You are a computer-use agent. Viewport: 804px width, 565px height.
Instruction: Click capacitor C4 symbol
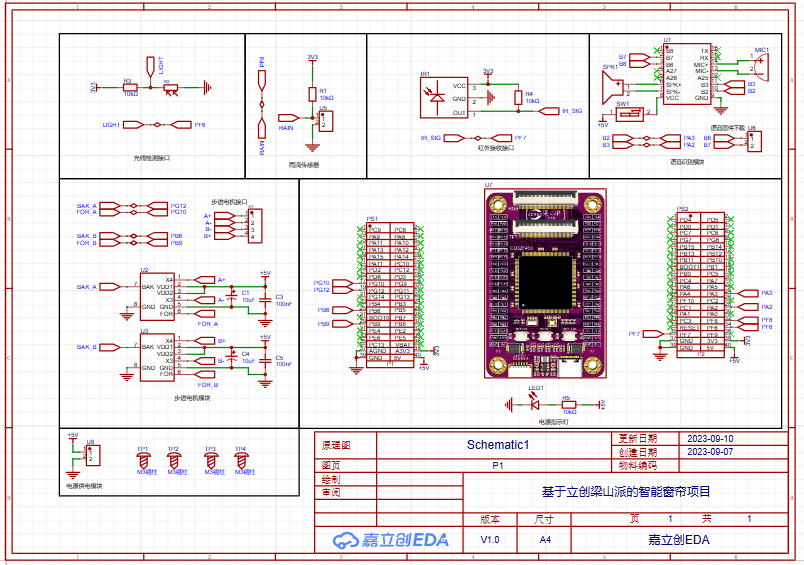[x=232, y=357]
